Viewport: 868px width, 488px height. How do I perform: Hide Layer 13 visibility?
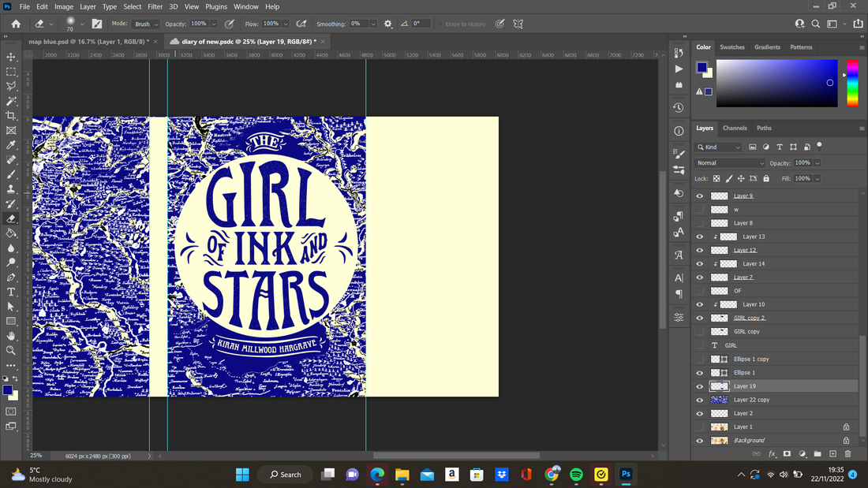tap(700, 237)
